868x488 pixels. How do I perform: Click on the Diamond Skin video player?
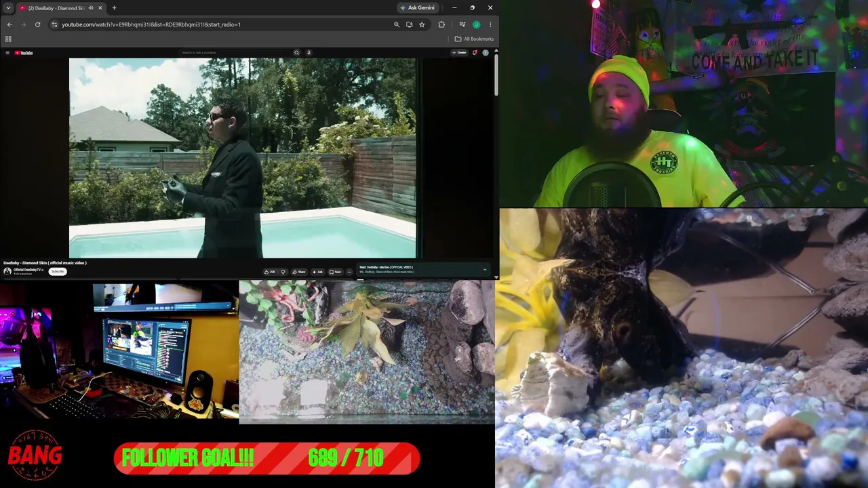[242, 158]
